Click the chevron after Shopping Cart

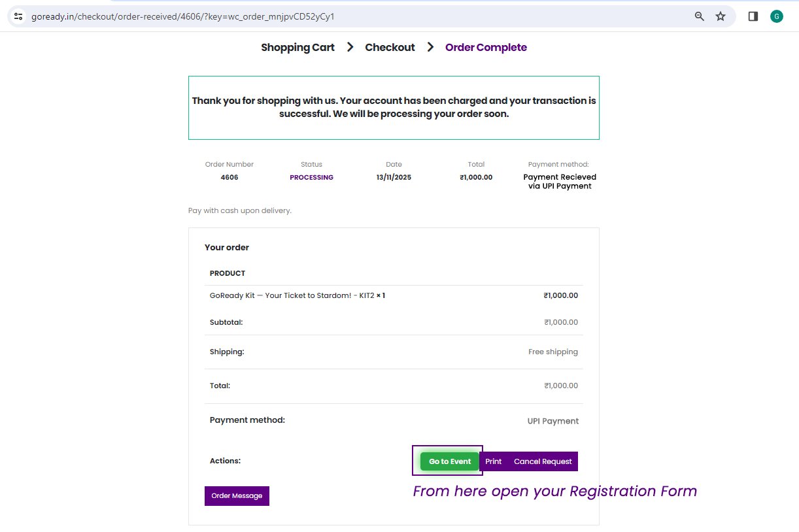(x=350, y=47)
